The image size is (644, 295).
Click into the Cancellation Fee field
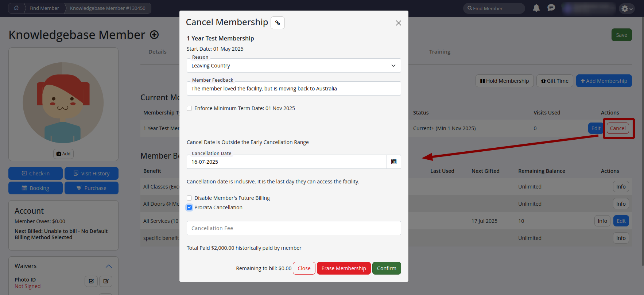coord(294,228)
